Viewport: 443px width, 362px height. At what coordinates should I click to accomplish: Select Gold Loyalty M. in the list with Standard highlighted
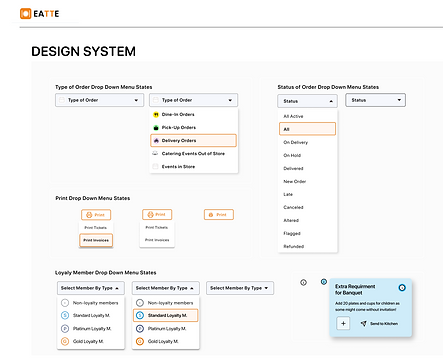166,341
